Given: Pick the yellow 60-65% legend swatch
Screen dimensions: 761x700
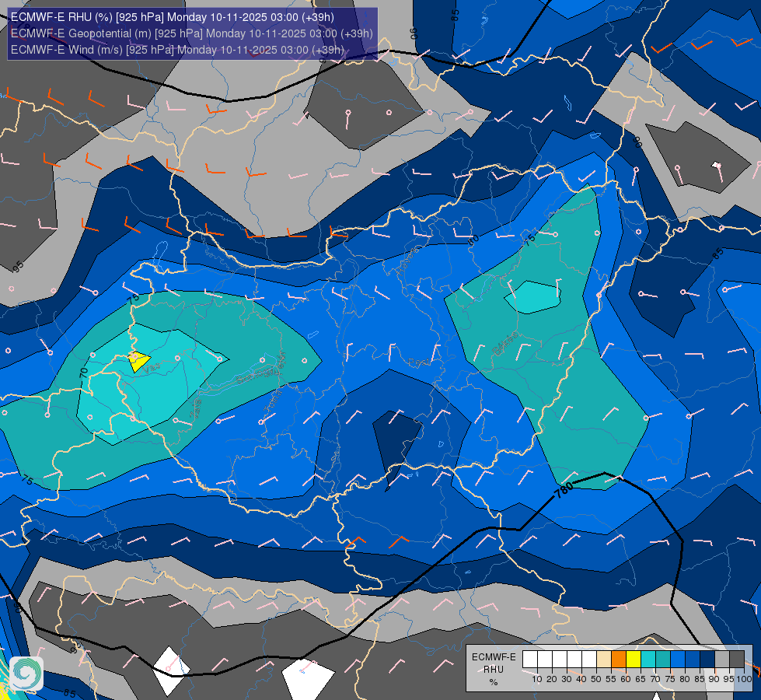Looking at the screenshot, I should tap(634, 660).
